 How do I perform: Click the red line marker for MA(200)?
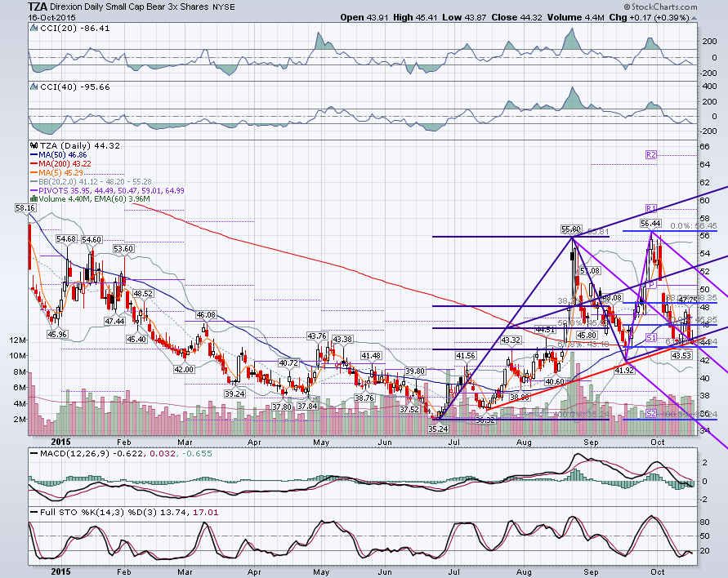(x=33, y=164)
